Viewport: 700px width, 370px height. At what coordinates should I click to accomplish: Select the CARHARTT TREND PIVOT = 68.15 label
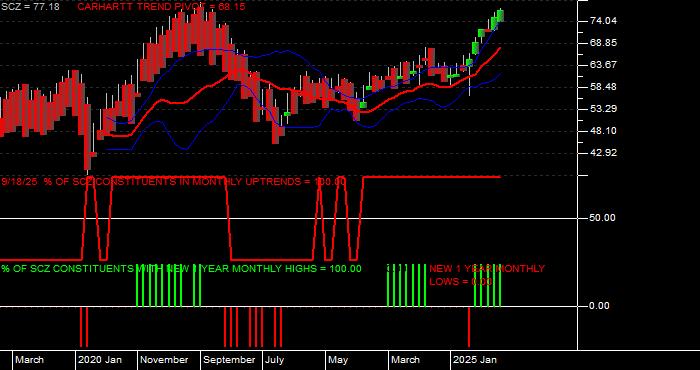pos(162,7)
